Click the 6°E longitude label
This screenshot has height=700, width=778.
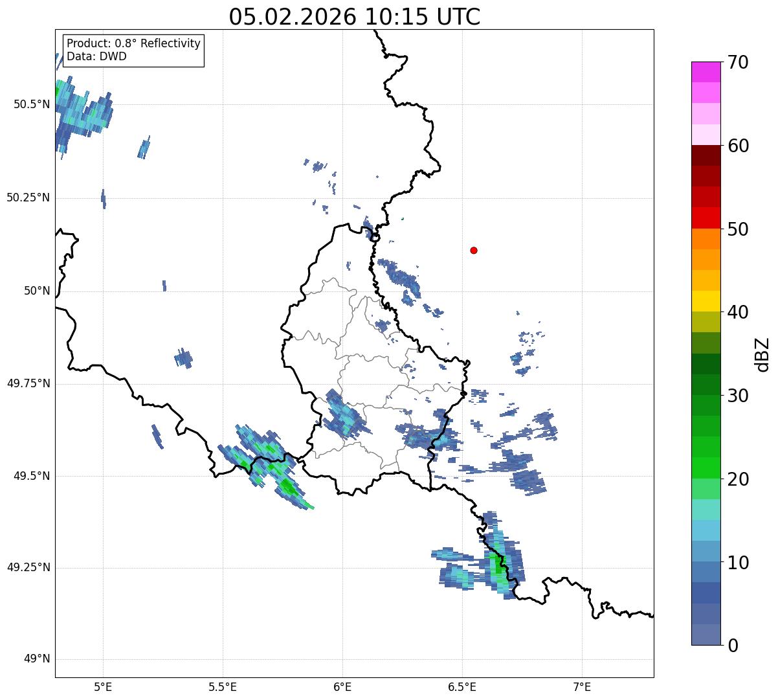[x=342, y=686]
